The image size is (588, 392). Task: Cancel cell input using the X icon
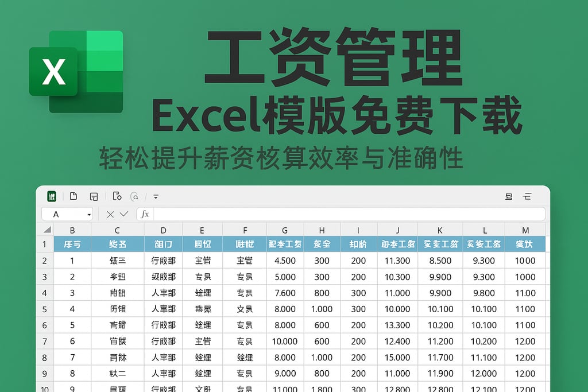coord(111,214)
